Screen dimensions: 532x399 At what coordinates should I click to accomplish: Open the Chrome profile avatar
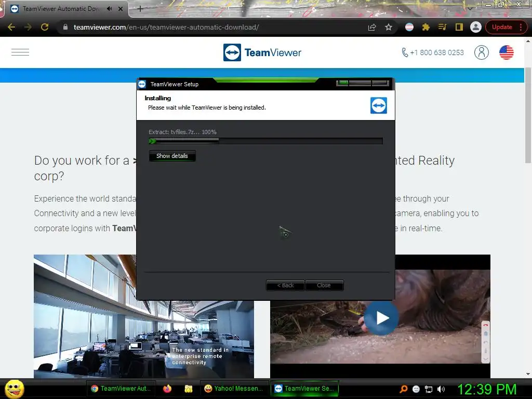(476, 27)
